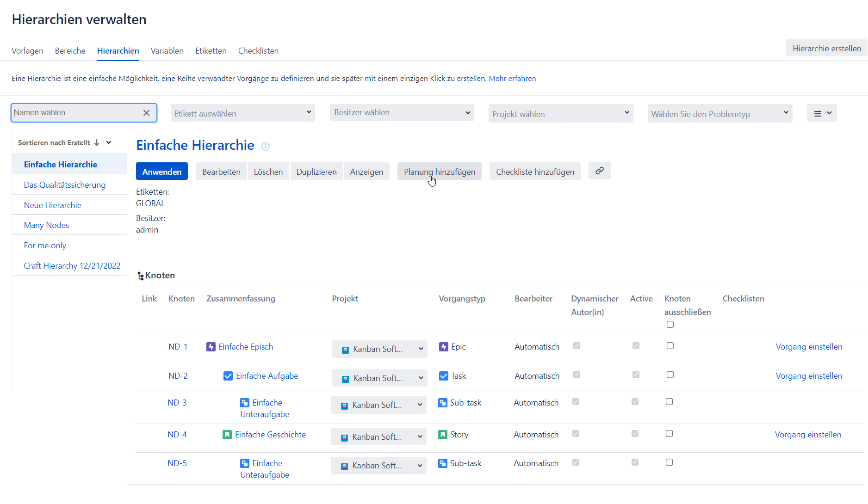Click the Epic icon in ND-1 Vorgangstyp column
Screen dimensions: 868x504
[443, 347]
